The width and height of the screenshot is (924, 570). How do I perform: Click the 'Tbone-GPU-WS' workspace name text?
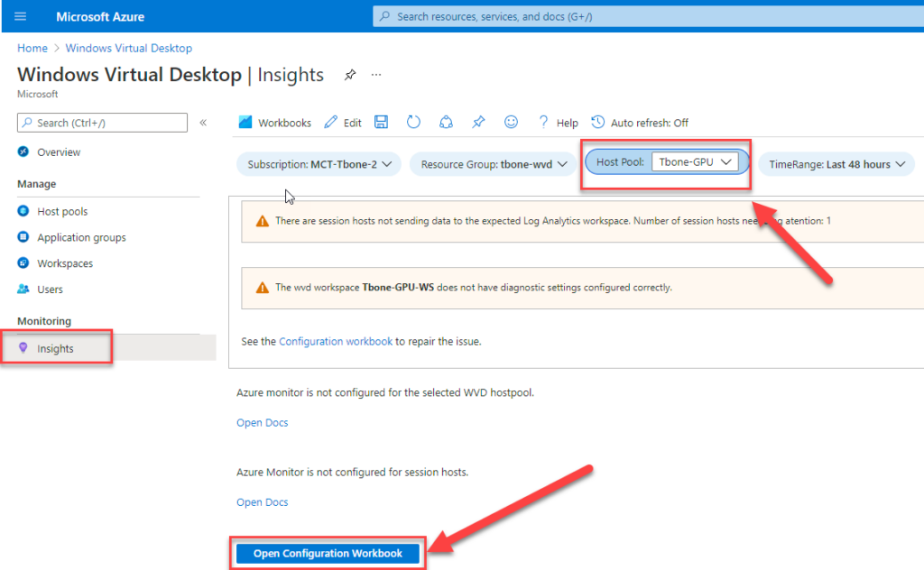[x=398, y=288]
